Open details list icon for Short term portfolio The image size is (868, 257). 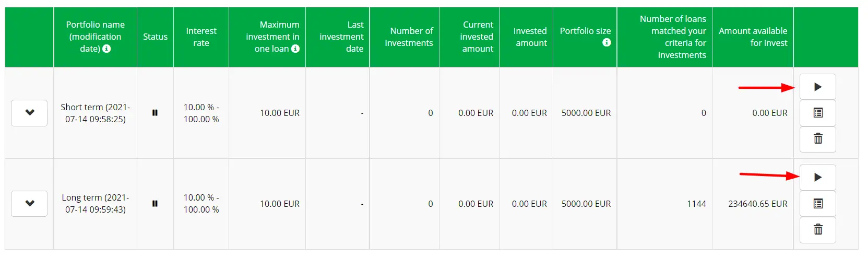click(817, 113)
